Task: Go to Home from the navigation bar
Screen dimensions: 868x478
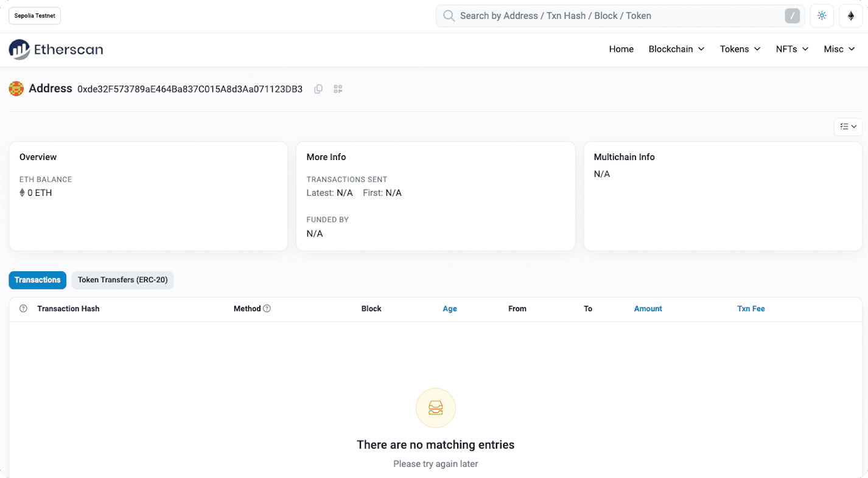Action: click(621, 49)
